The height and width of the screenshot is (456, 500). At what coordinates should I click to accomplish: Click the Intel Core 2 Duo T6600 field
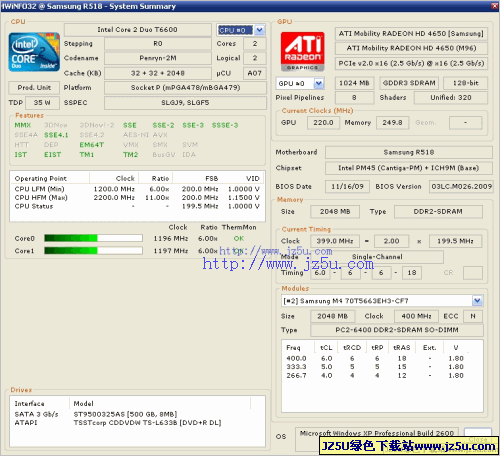pos(138,30)
